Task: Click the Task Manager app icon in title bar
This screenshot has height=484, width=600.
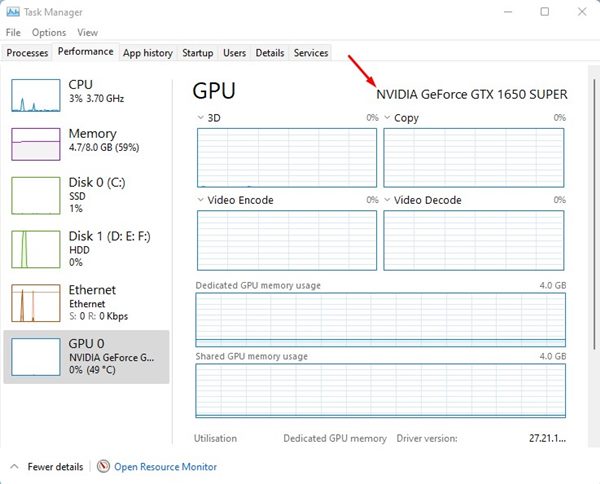Action: pos(11,12)
